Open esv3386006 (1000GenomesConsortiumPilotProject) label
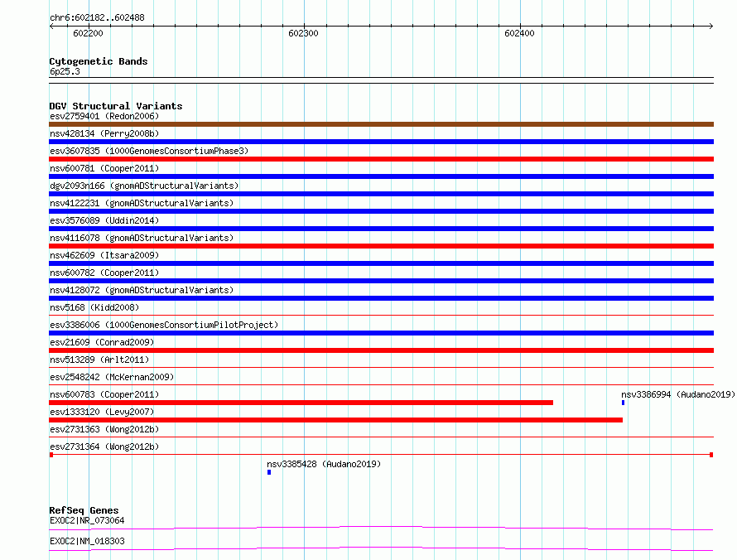The width and height of the screenshot is (737, 560). (164, 325)
